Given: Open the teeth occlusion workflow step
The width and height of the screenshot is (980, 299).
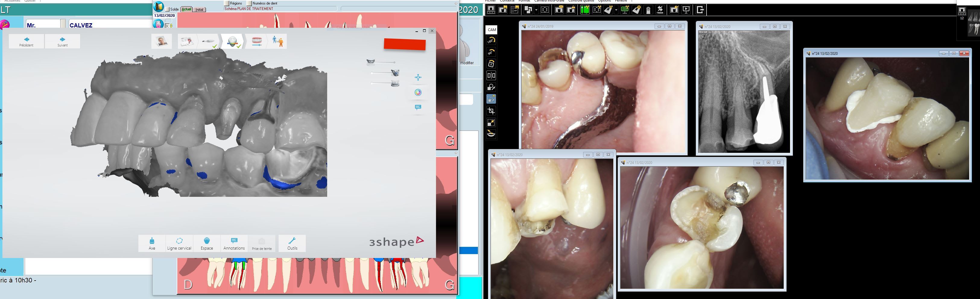Looking at the screenshot, I should pos(257,41).
